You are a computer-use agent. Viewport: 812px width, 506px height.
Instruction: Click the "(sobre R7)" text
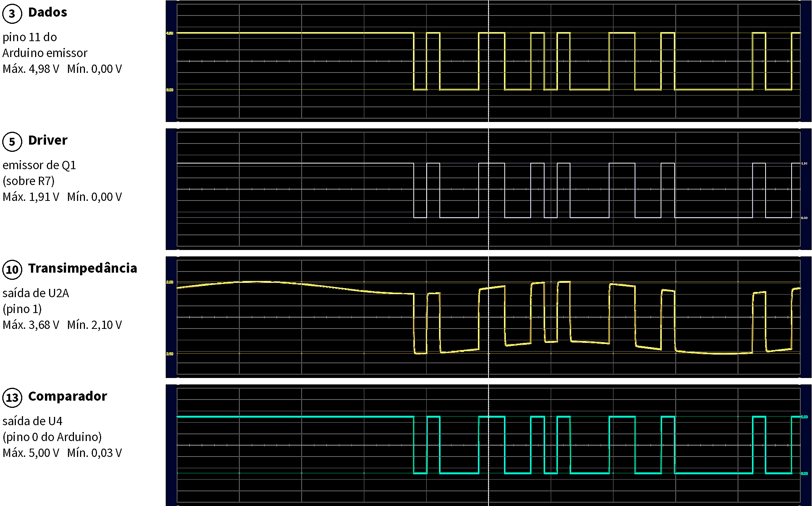[29, 181]
